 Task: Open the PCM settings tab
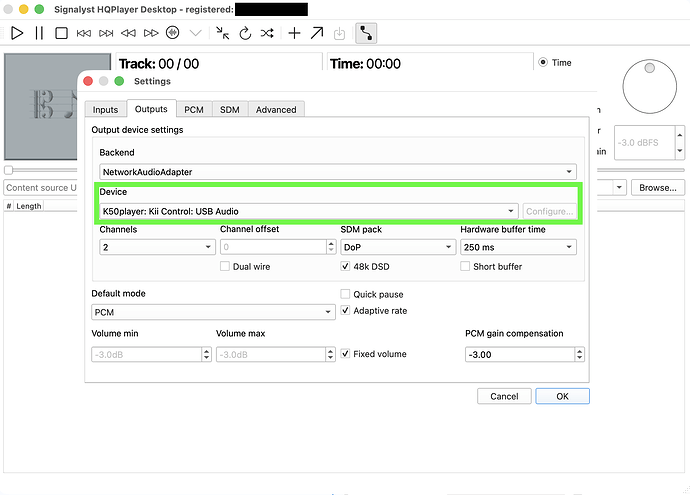[194, 110]
